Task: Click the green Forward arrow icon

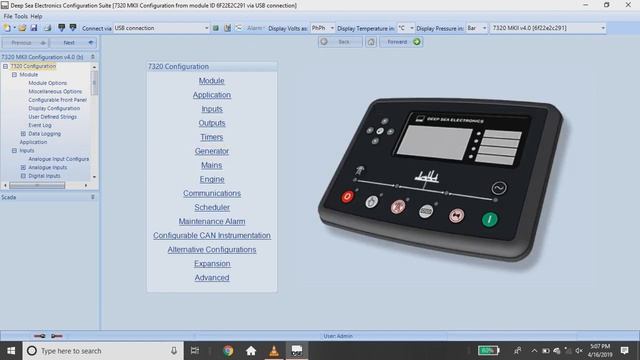Action: point(417,42)
